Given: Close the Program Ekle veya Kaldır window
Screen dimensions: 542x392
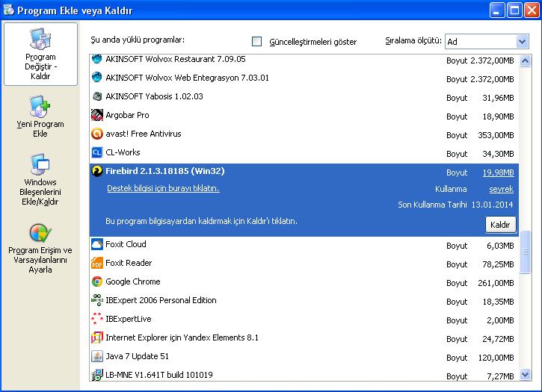Looking at the screenshot, I should (532, 10).
